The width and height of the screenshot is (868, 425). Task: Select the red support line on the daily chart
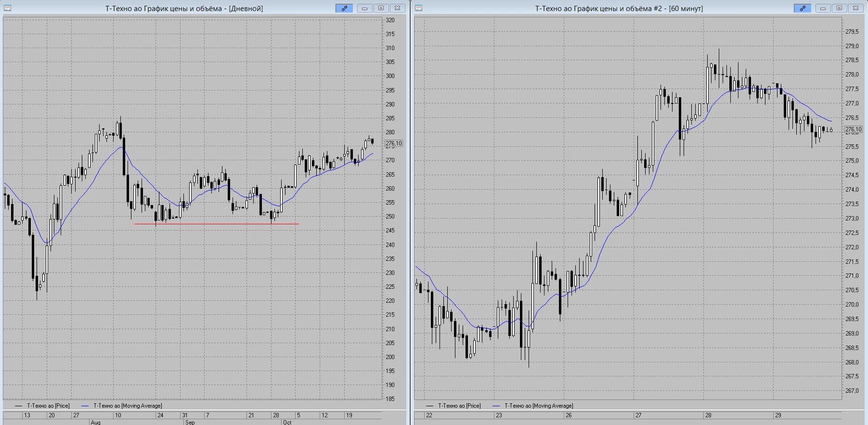[x=217, y=224]
